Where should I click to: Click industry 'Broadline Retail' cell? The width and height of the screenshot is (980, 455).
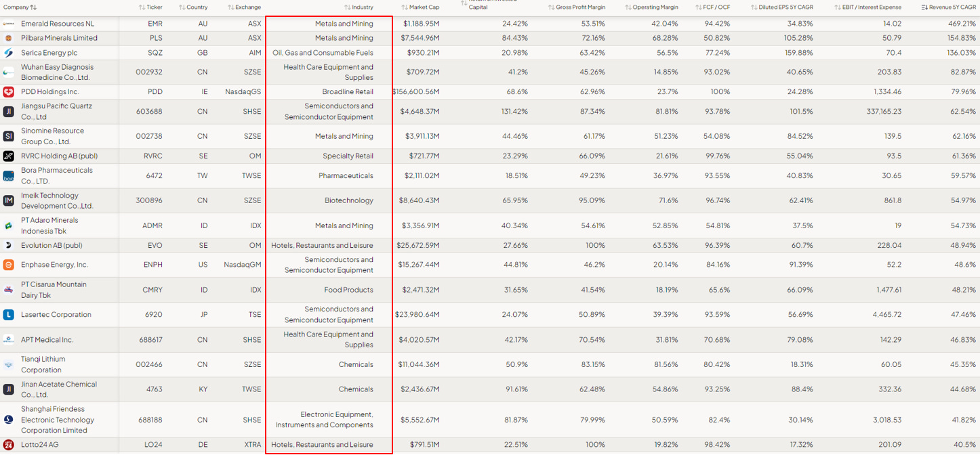pyautogui.click(x=348, y=92)
